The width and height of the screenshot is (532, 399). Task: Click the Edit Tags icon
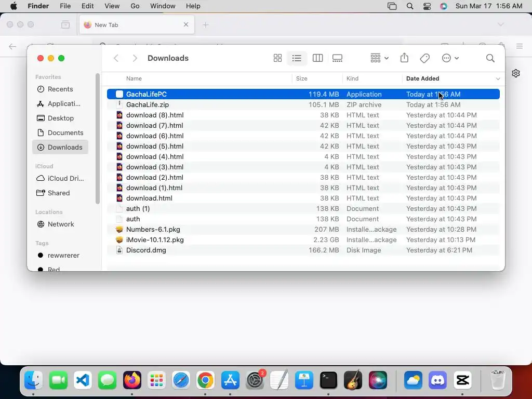424,58
